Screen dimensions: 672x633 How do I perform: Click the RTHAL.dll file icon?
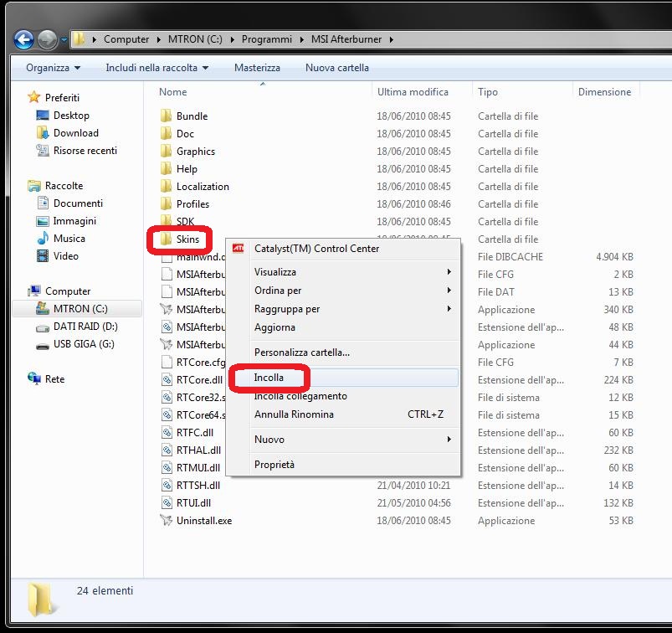pos(167,450)
